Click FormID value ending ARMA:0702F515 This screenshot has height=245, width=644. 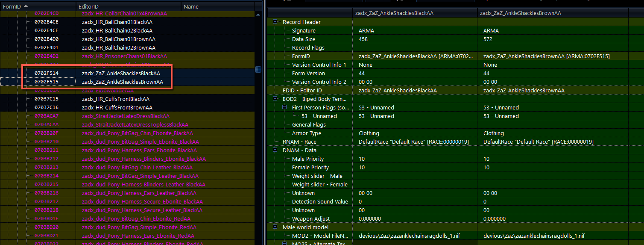tap(547, 56)
